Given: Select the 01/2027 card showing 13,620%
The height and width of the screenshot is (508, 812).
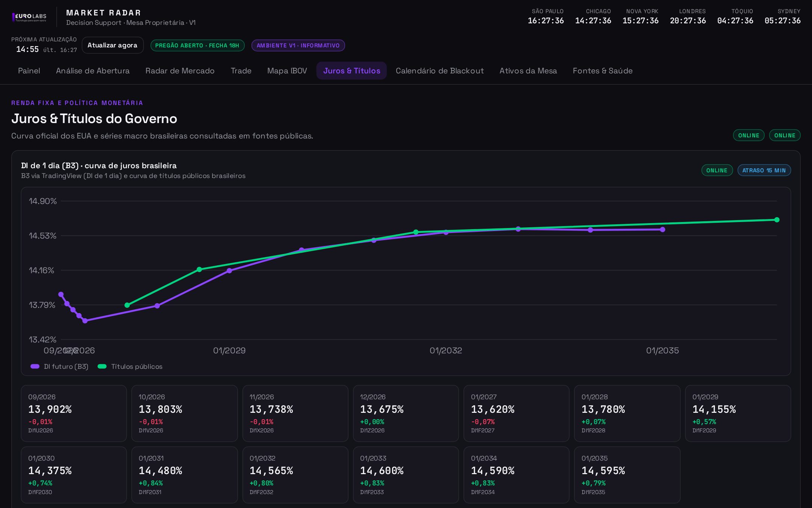Looking at the screenshot, I should (517, 413).
